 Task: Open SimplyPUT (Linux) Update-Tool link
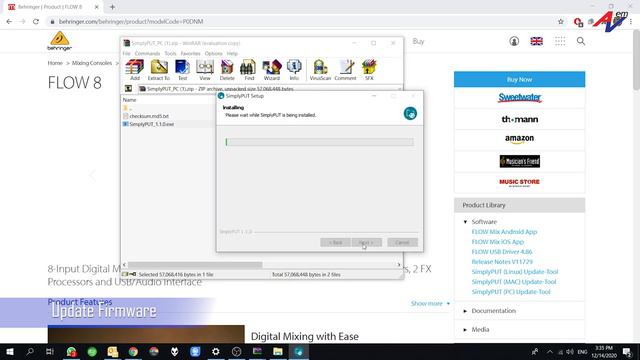point(515,272)
